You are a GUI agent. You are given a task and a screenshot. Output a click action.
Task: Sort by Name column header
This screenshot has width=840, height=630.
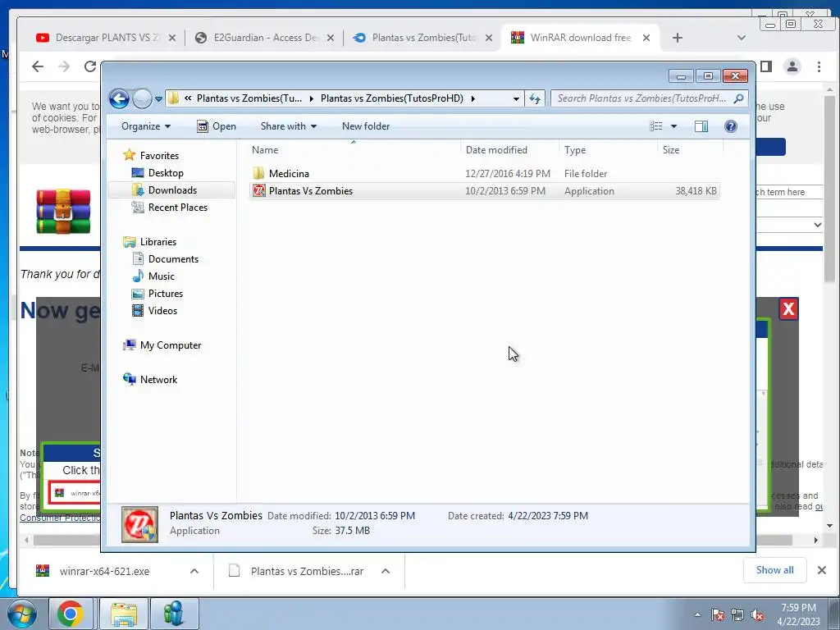point(354,150)
